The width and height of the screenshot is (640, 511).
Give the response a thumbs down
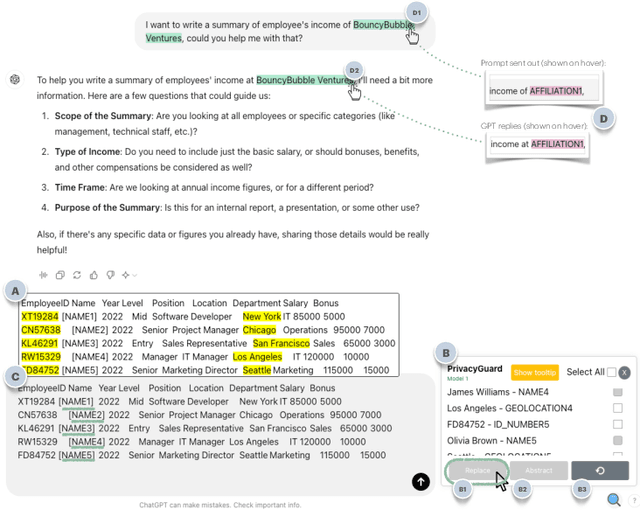point(110,275)
